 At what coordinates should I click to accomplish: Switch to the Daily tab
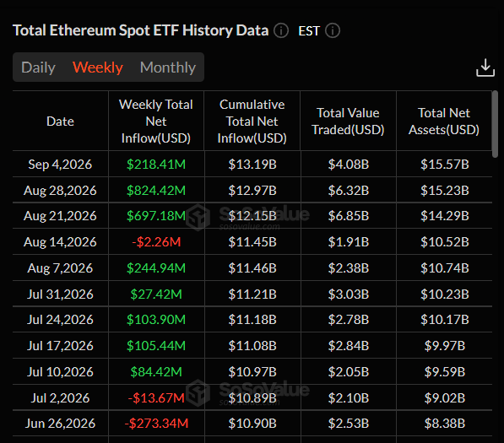38,68
